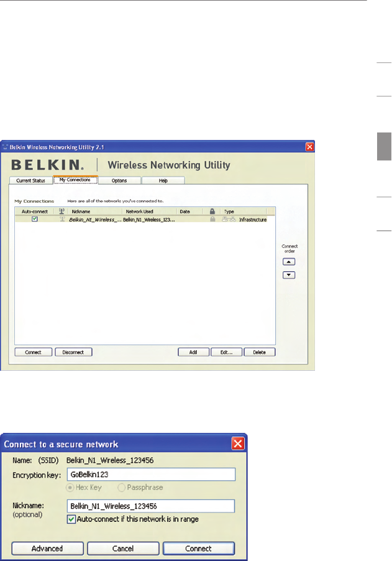
Task: Click the Auto-connect column header
Action: [x=34, y=211]
